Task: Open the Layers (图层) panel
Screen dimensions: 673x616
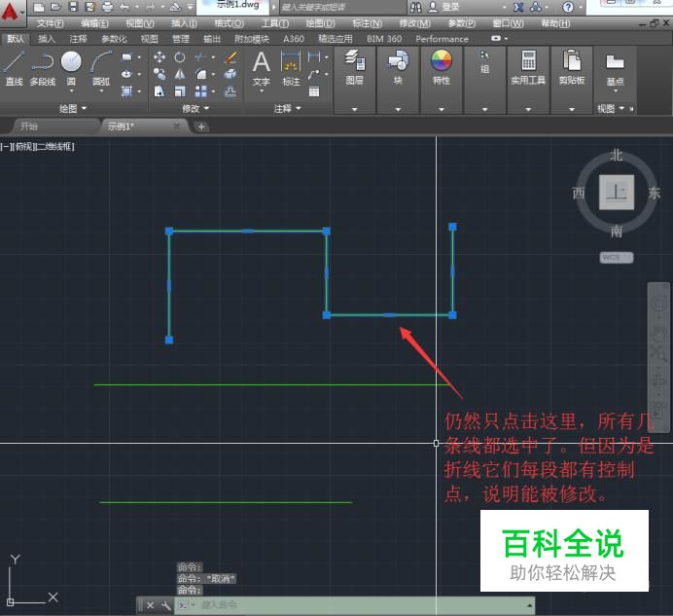Action: point(355,67)
